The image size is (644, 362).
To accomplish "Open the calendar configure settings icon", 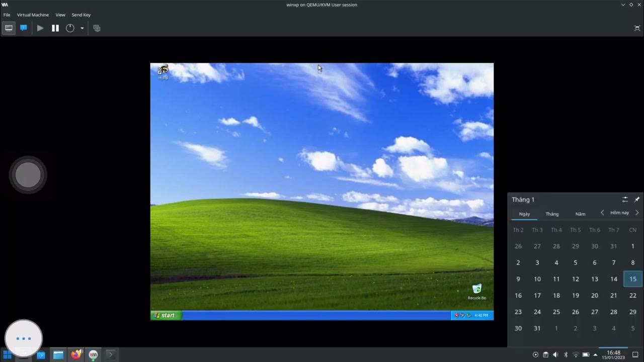I will point(625,200).
